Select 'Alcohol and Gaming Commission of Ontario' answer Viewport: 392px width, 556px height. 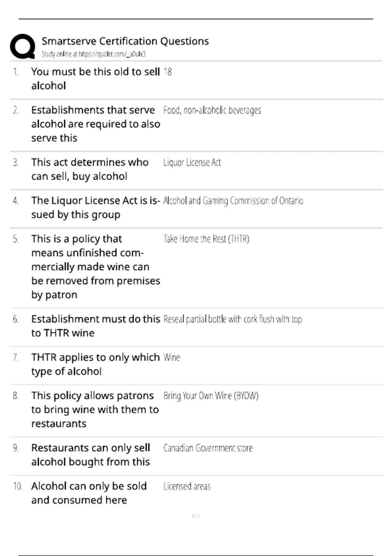tap(233, 200)
